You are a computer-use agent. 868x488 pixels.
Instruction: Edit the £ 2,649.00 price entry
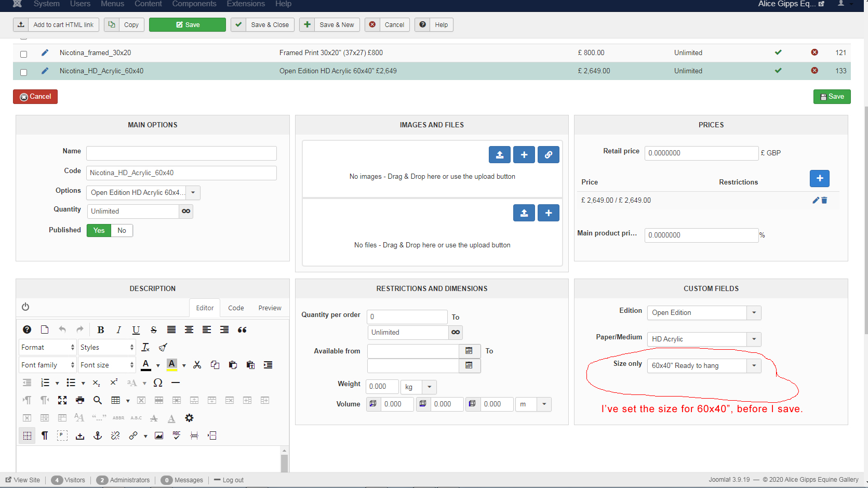coord(816,201)
